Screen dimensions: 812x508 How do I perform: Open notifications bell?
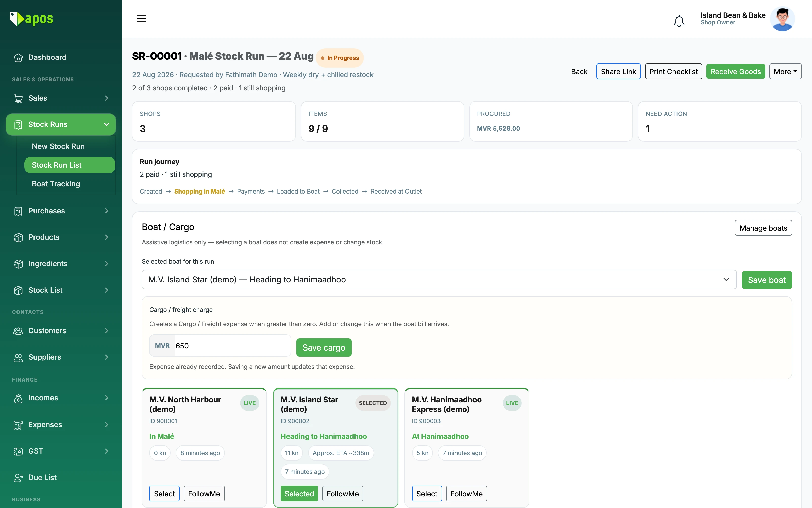pos(679,21)
